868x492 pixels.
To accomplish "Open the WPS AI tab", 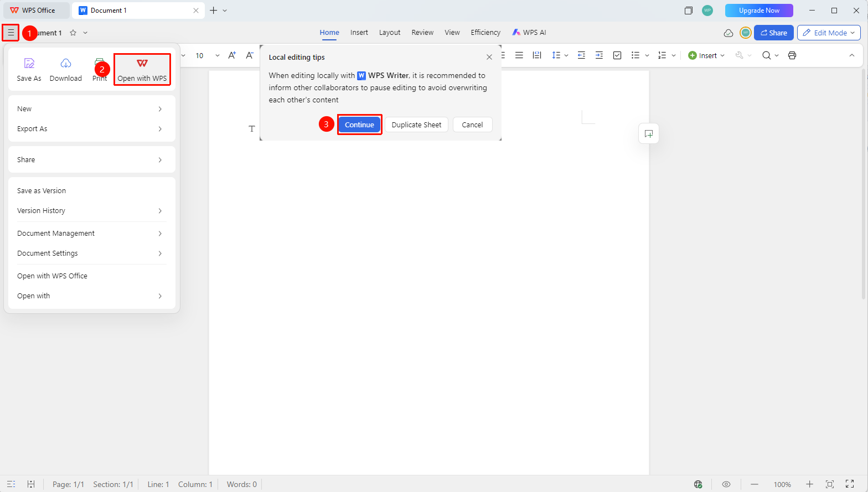I will click(x=529, y=33).
